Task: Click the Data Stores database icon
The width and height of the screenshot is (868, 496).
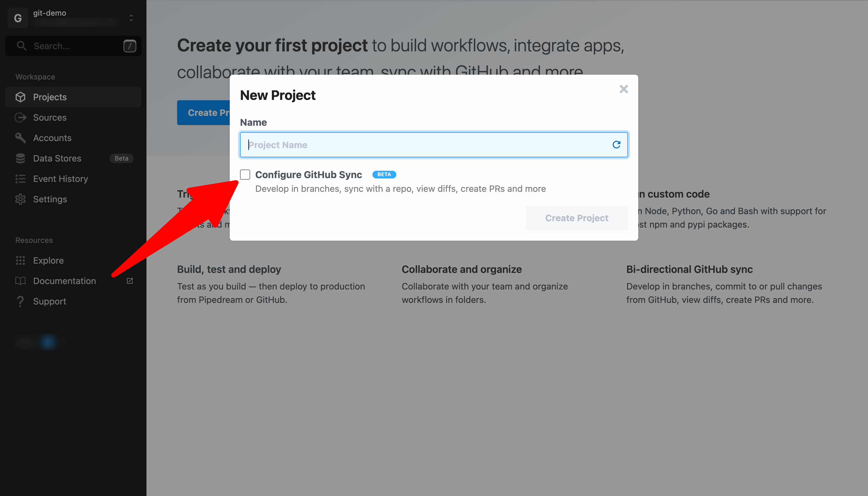Action: tap(20, 158)
